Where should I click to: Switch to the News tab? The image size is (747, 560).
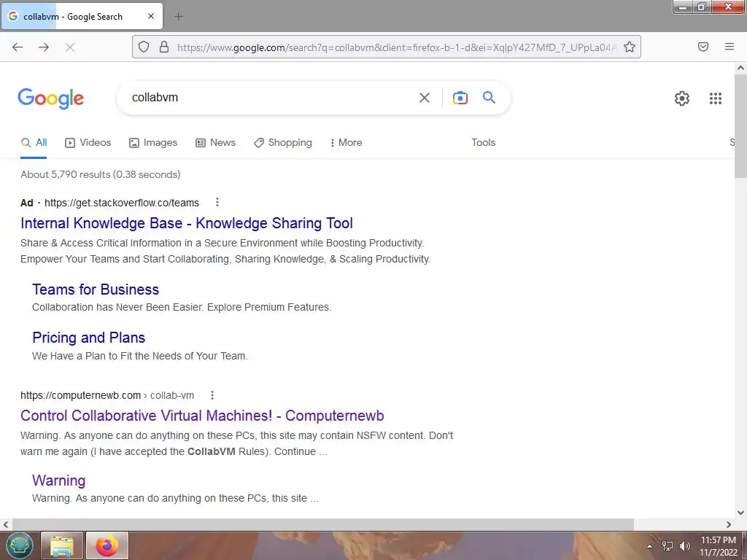[216, 142]
